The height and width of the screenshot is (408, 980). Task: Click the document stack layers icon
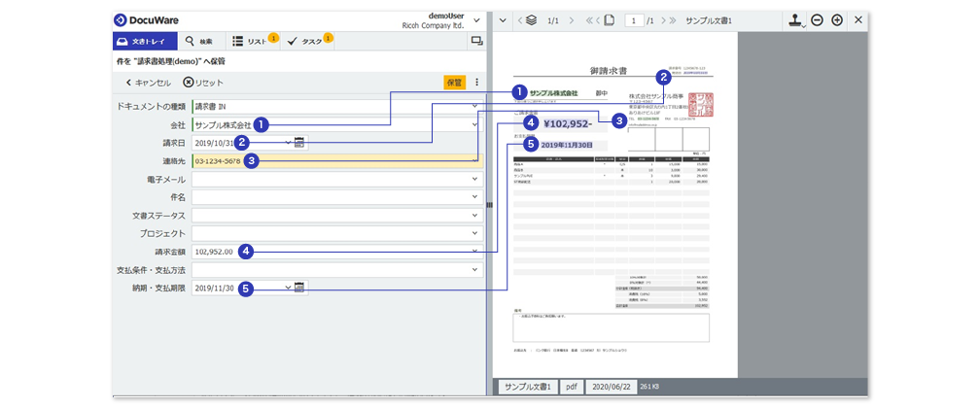531,20
